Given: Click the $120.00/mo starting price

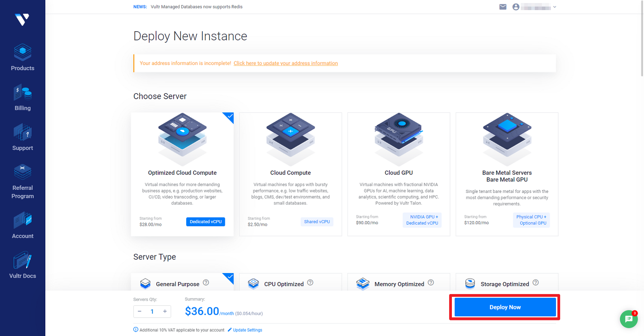Looking at the screenshot, I should click(x=476, y=222).
